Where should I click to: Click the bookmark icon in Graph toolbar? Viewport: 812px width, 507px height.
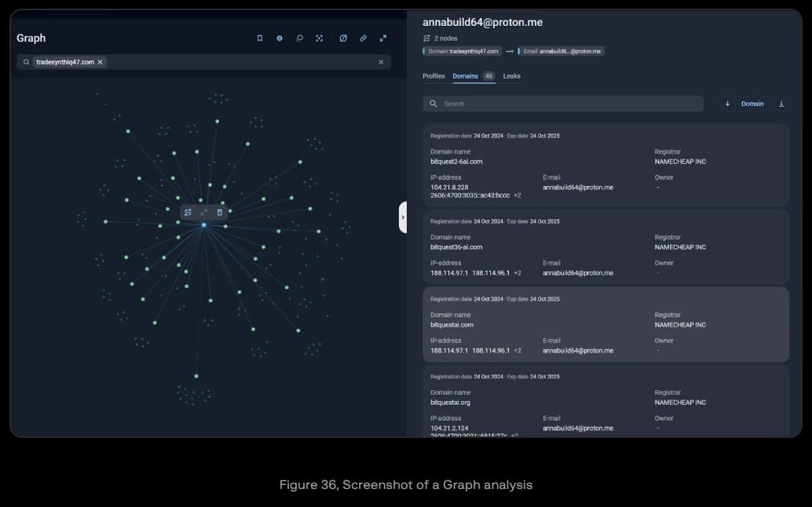tap(260, 38)
